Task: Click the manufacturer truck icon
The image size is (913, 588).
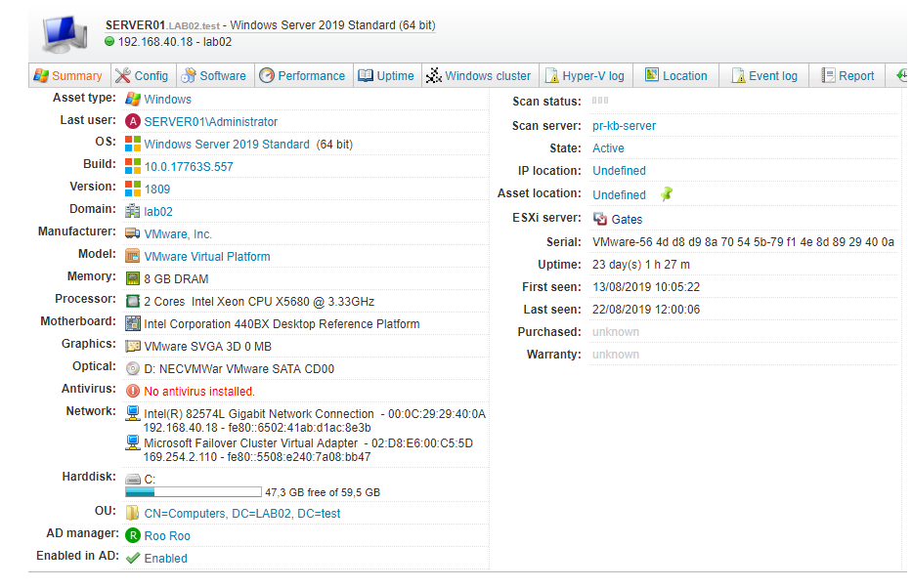Action: pos(133,233)
